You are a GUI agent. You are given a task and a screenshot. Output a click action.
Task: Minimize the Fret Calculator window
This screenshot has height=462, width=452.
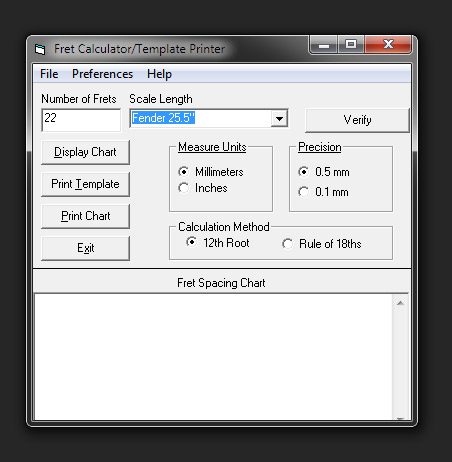(x=324, y=45)
